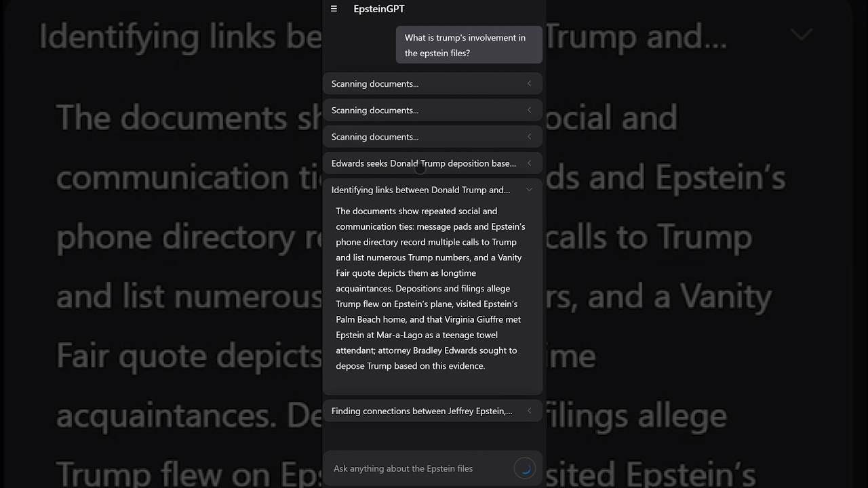The height and width of the screenshot is (488, 868).
Task: Click the down chevron on Identifying links header
Action: tap(529, 190)
